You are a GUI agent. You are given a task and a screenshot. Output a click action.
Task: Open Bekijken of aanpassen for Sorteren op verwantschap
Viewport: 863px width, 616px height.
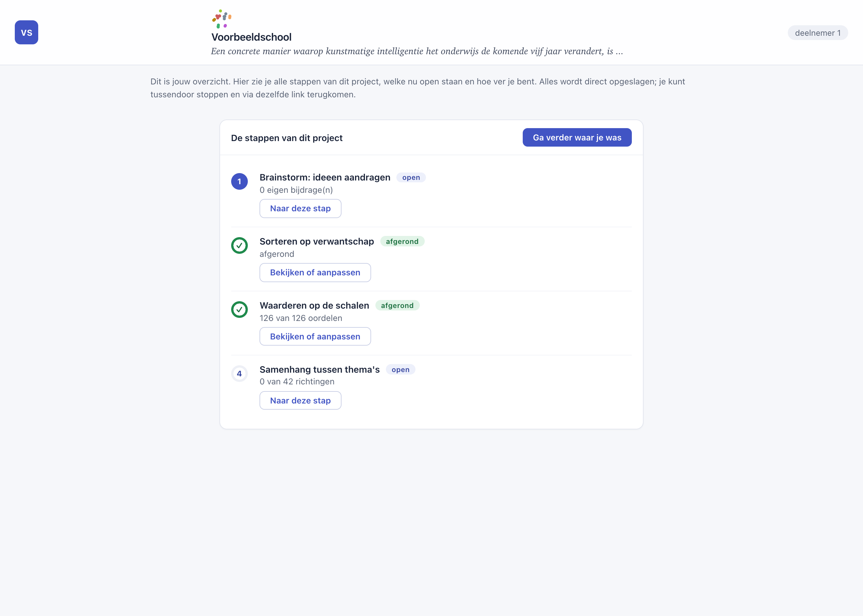[315, 272]
